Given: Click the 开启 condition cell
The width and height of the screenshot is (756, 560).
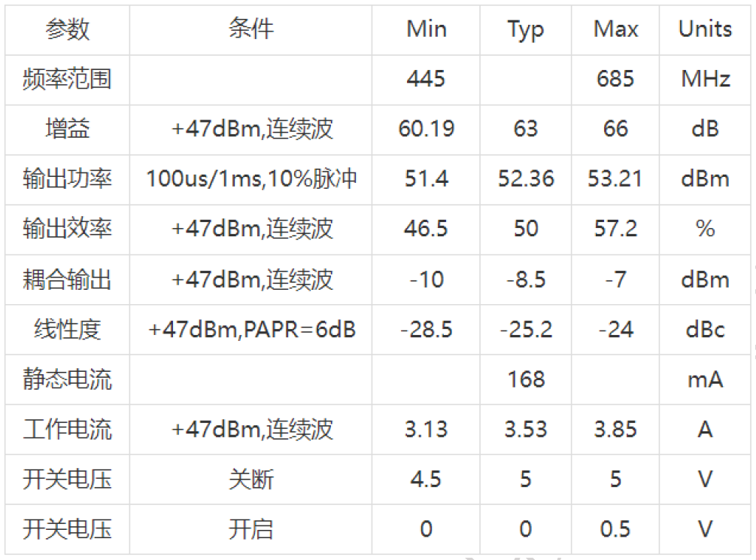Looking at the screenshot, I should tap(250, 530).
